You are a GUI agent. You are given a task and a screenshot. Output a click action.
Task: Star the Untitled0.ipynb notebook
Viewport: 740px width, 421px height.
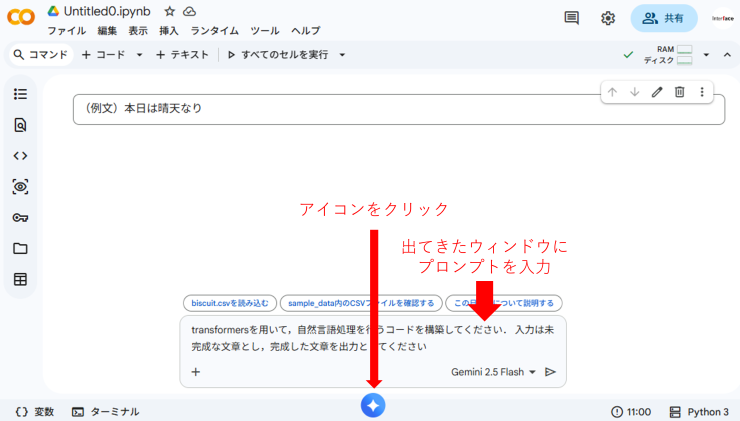pos(169,11)
